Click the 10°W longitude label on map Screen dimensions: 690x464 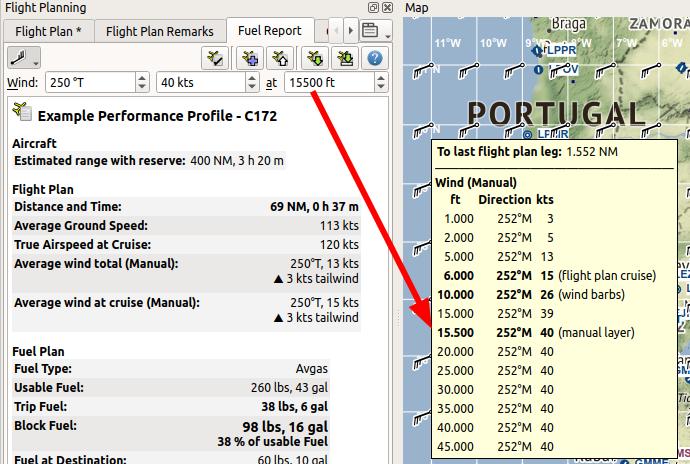coord(493,43)
